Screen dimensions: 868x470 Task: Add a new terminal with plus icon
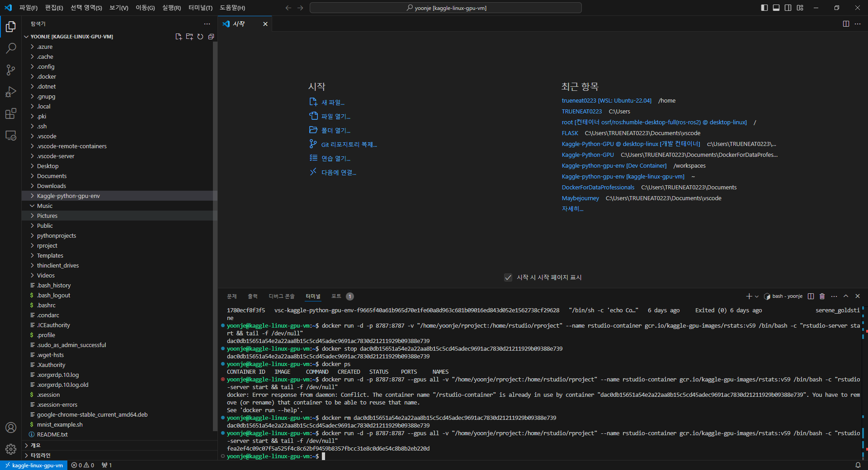pyautogui.click(x=749, y=296)
